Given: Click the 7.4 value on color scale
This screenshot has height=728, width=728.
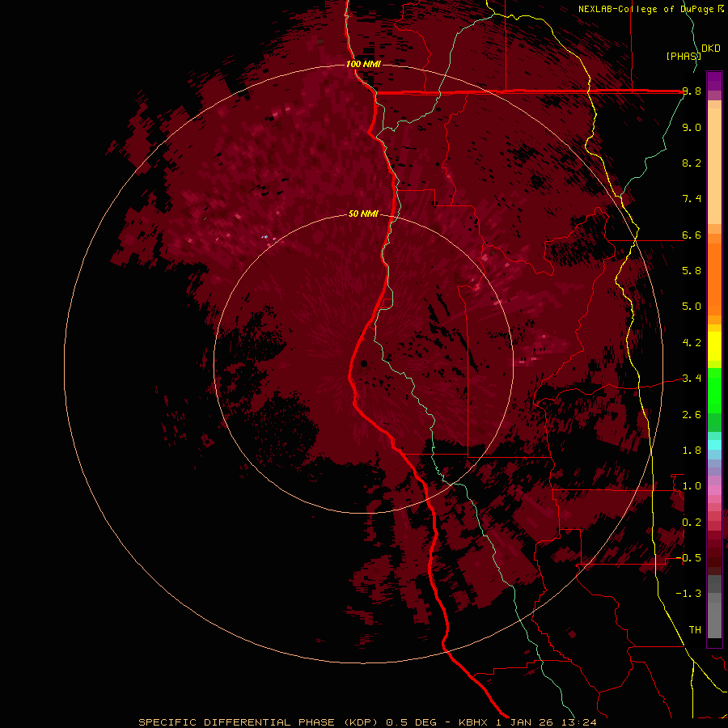Looking at the screenshot, I should pyautogui.click(x=692, y=199).
